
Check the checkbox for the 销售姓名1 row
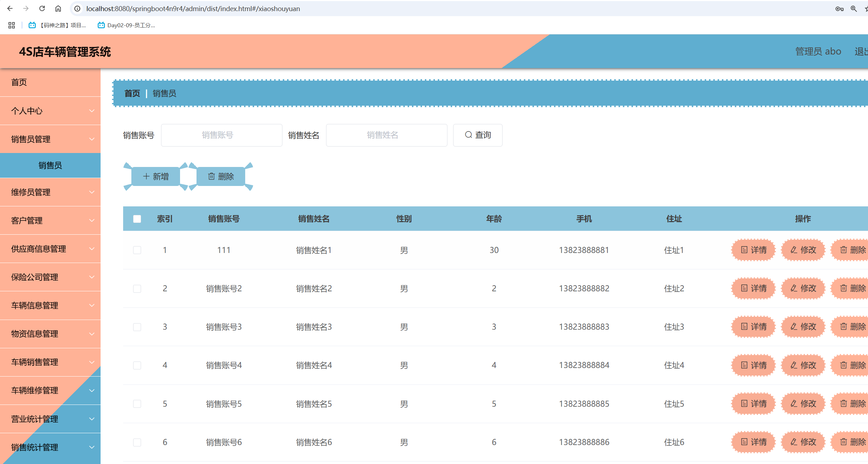pos(137,250)
